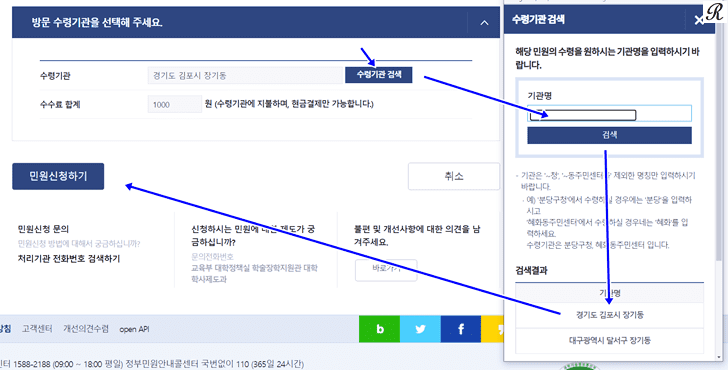Click the 수수료 합계 field showing 1000
Screen dimensions: 728x370
175,104
